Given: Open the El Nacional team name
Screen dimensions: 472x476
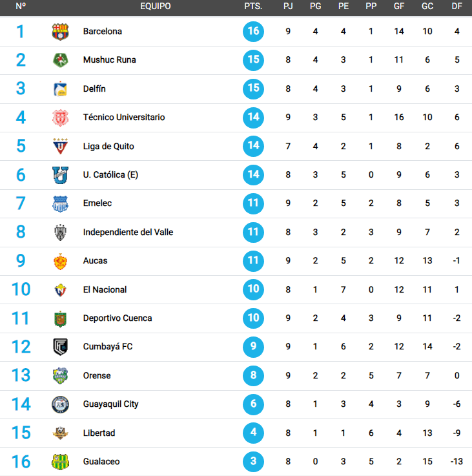Looking at the screenshot, I should coord(105,289).
